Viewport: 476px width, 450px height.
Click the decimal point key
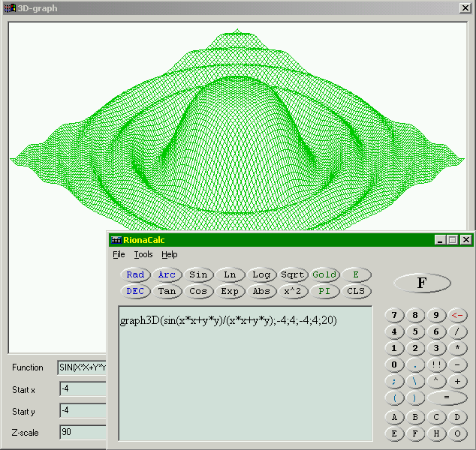coord(415,364)
